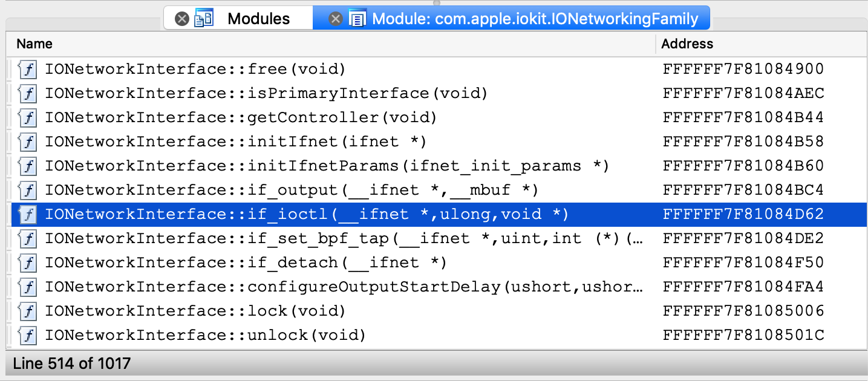
Task: Sort list by Name column header
Action: pyautogui.click(x=34, y=44)
